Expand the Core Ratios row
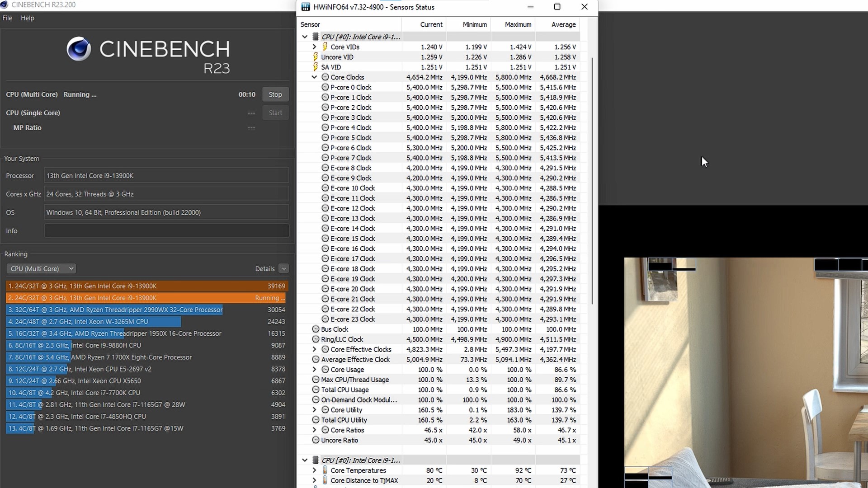868x488 pixels. click(x=314, y=430)
